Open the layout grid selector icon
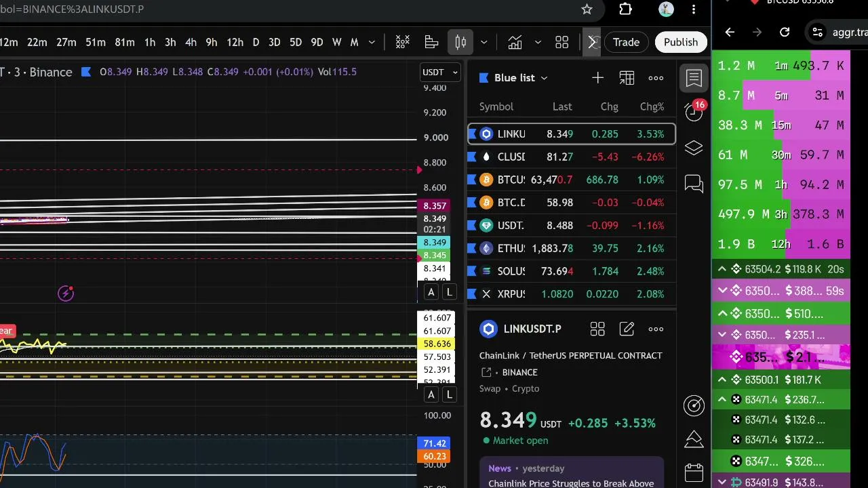868x488 pixels. point(562,42)
